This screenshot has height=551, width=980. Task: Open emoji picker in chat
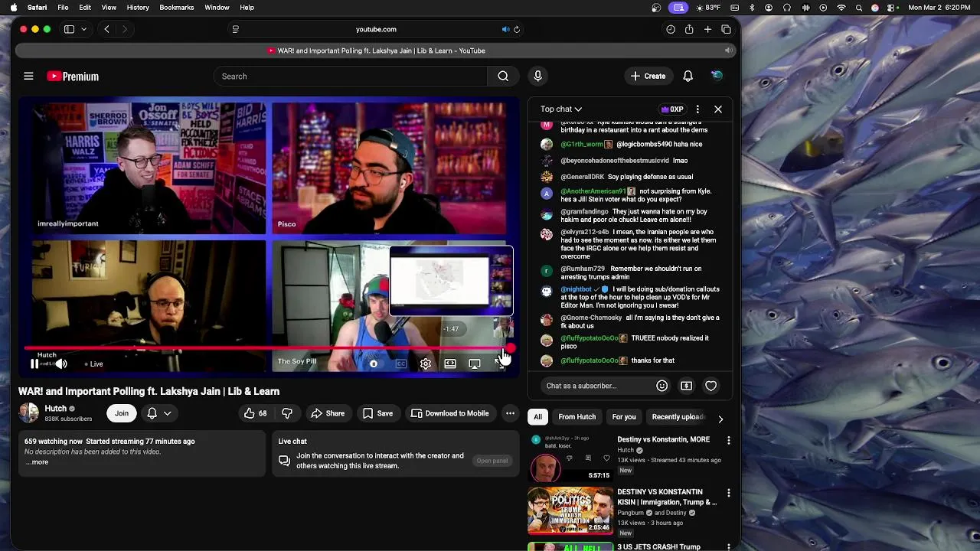click(x=662, y=386)
